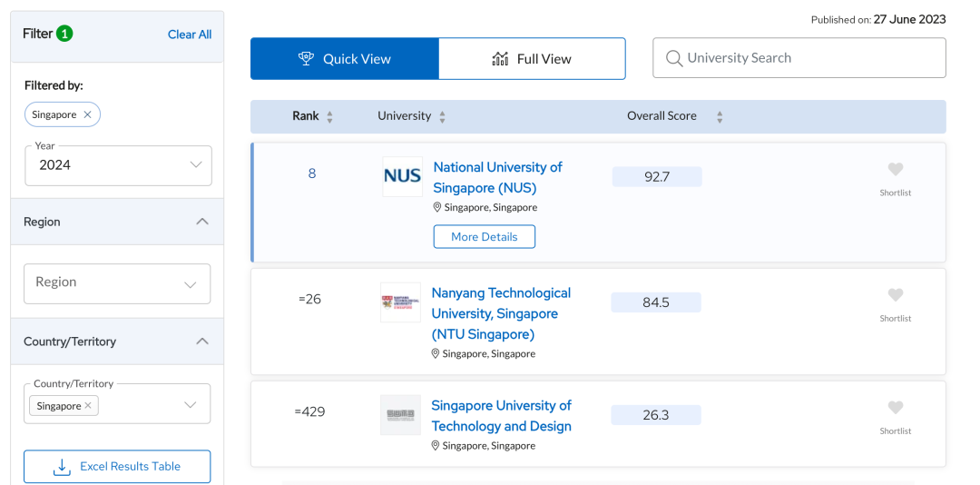Open the Year 2024 dropdown
Viewport: 980px width, 485px height.
(x=118, y=165)
